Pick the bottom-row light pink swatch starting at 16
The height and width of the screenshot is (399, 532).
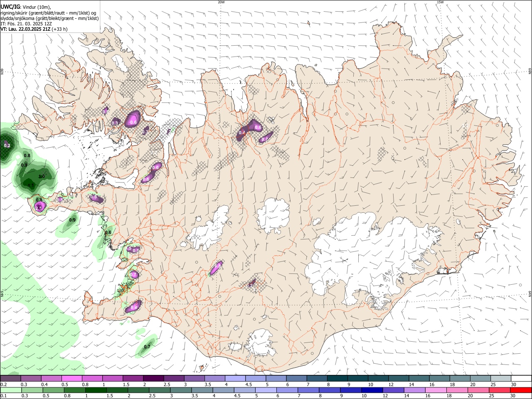tap(436, 390)
